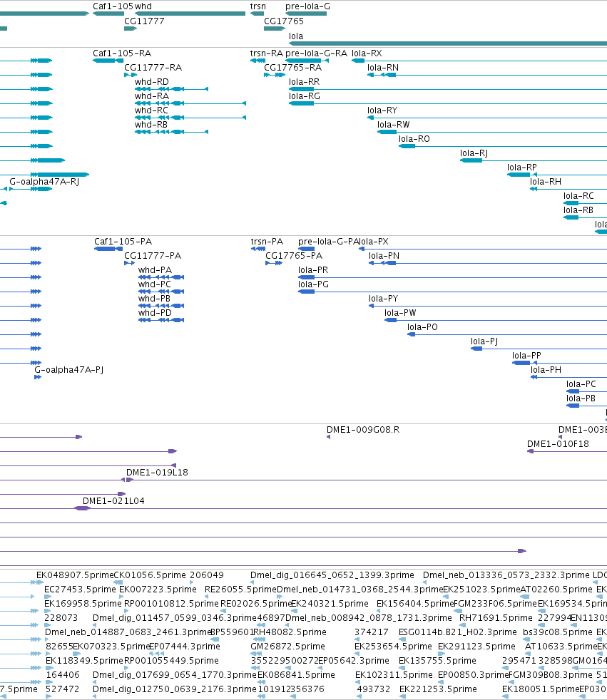
Task: Click the lola-PY protein label
Action: coord(384,299)
